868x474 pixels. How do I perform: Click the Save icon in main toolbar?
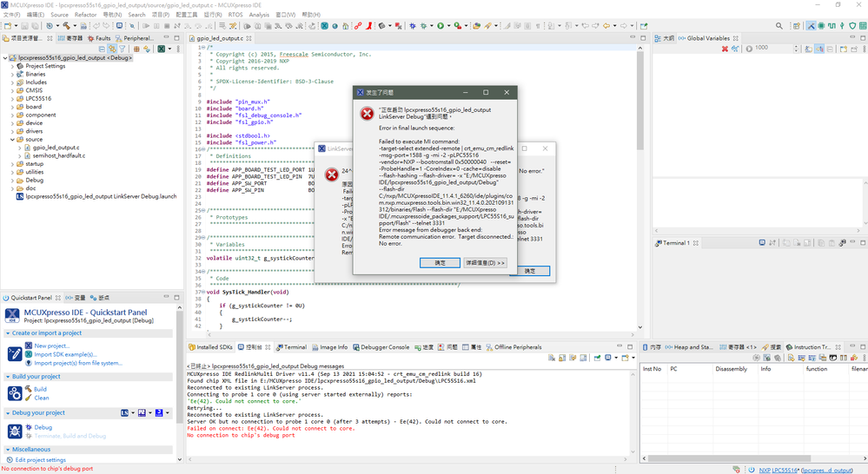click(x=24, y=26)
